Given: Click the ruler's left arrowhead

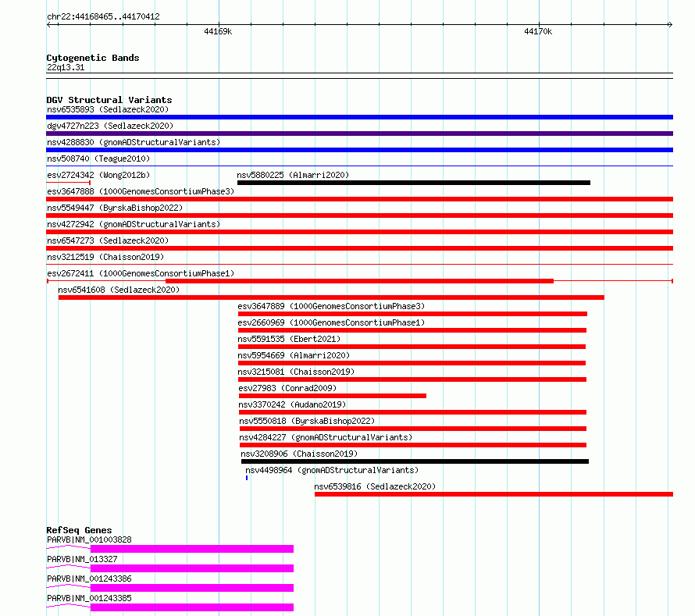Looking at the screenshot, I should tap(48, 25).
